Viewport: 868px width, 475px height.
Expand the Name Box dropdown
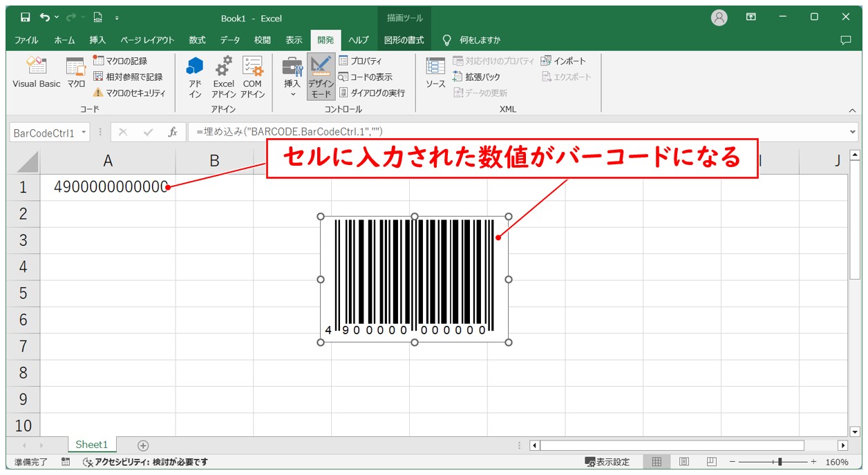(x=84, y=133)
